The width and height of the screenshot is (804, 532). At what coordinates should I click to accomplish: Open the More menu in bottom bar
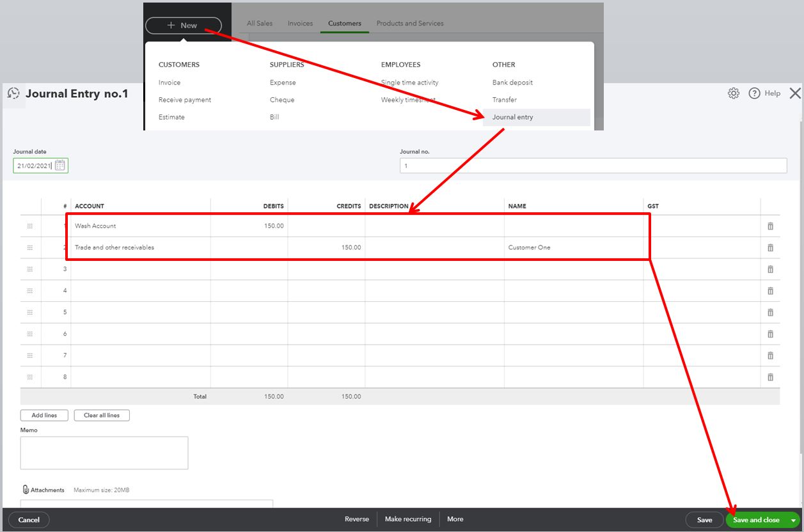coord(455,519)
